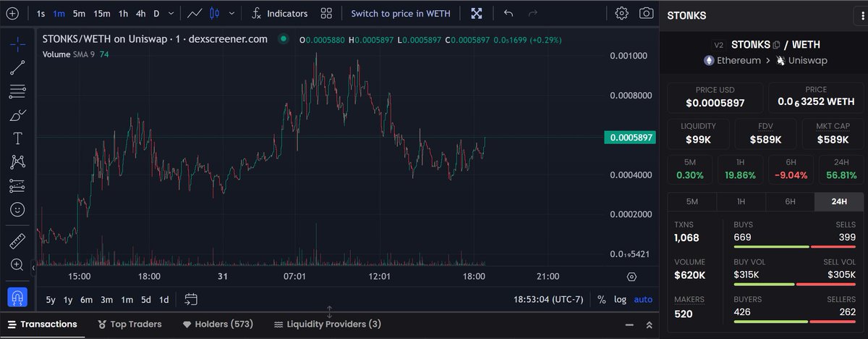Click Switch to price in WETH

coord(400,13)
